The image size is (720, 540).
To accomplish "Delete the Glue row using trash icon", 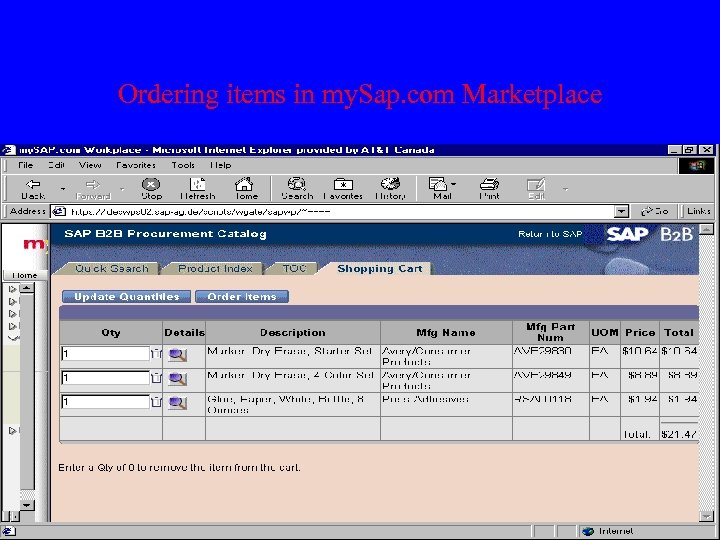I will point(156,401).
